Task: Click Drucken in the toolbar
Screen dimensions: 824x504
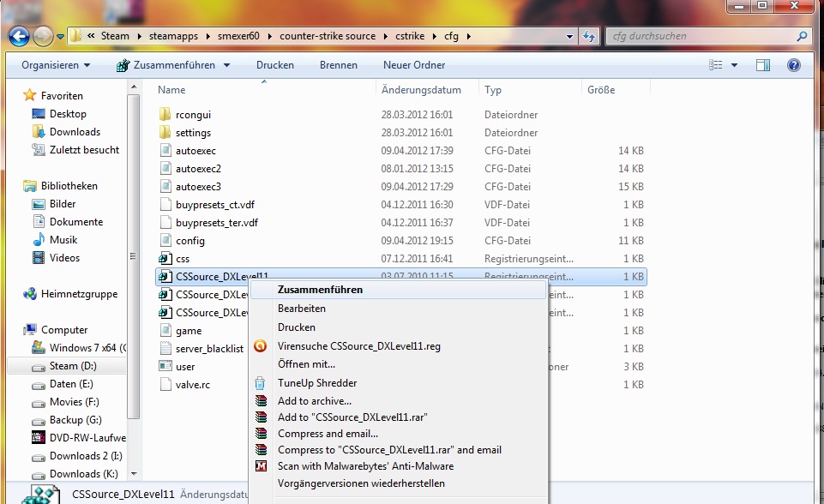Action: pos(275,65)
